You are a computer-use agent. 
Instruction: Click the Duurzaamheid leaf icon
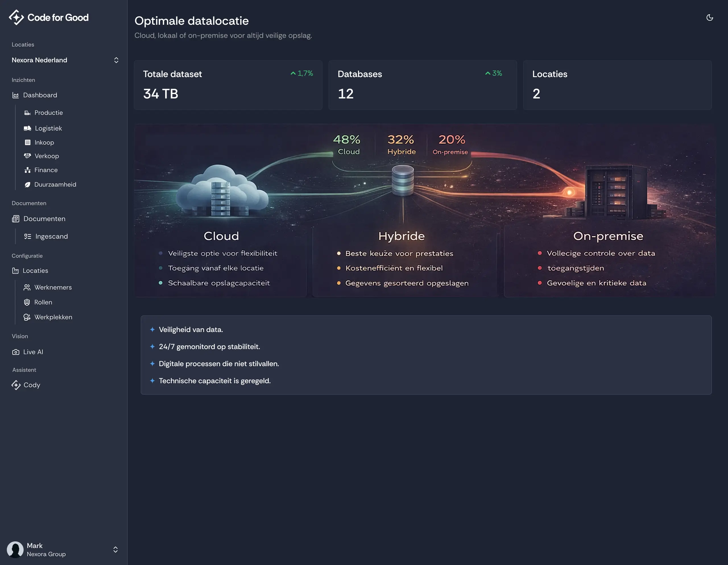click(x=27, y=184)
